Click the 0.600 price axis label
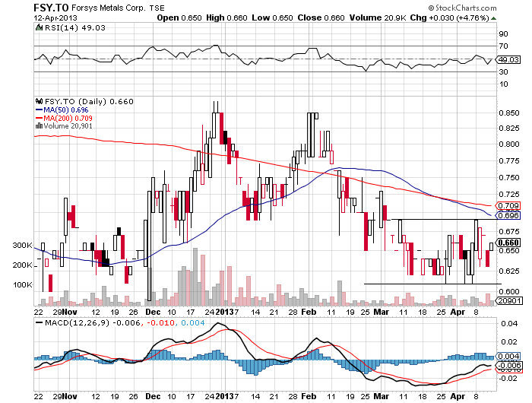The width and height of the screenshot is (532, 403). point(509,291)
